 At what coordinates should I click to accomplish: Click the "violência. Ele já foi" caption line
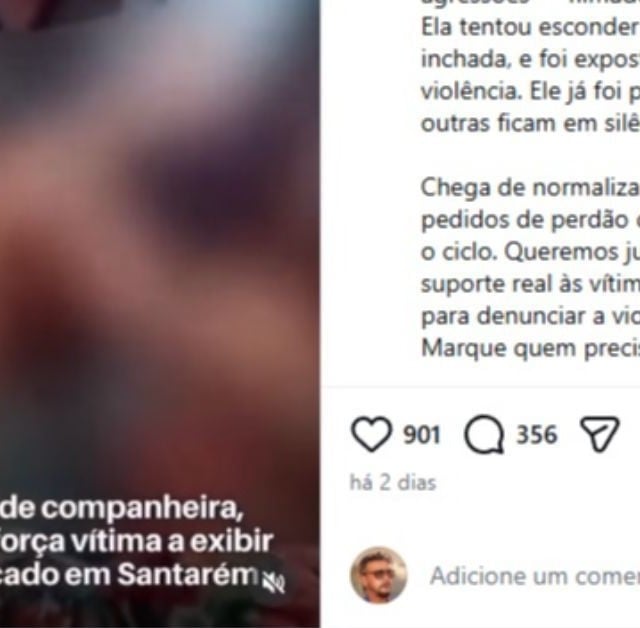click(530, 91)
